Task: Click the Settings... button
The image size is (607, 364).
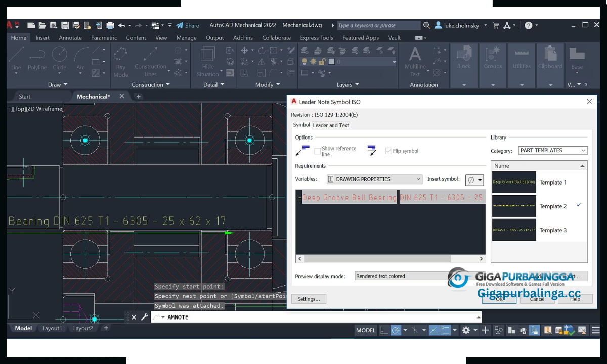Action: (309, 299)
